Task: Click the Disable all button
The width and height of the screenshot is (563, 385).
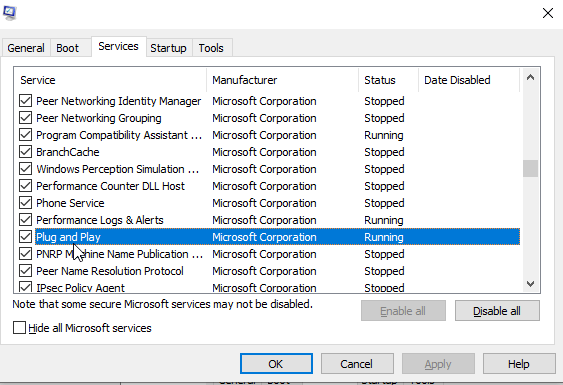Action: 497,311
